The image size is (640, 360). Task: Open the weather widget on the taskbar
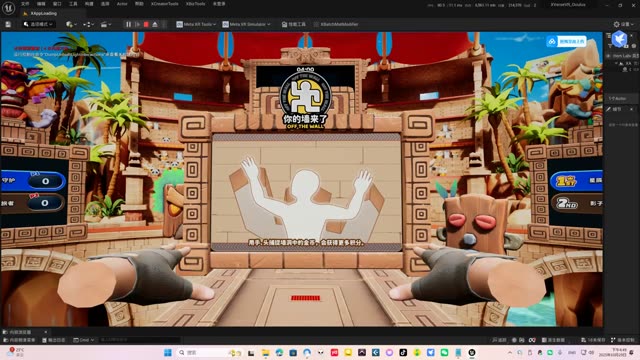16,353
